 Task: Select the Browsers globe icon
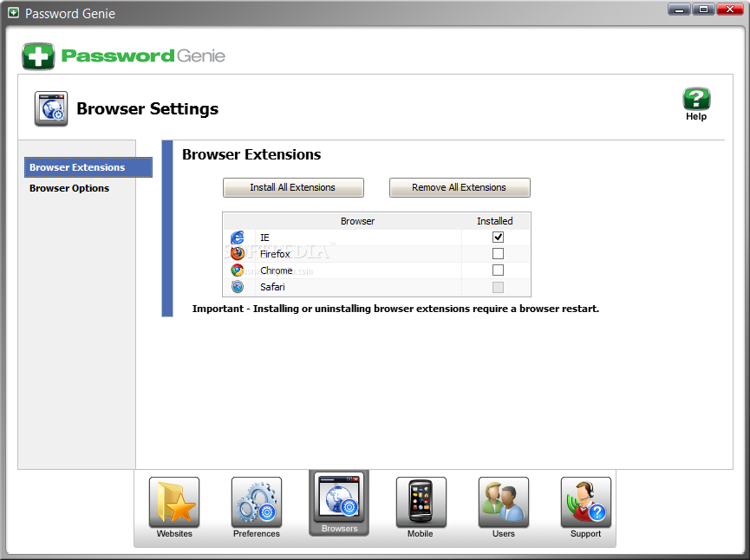pyautogui.click(x=339, y=498)
